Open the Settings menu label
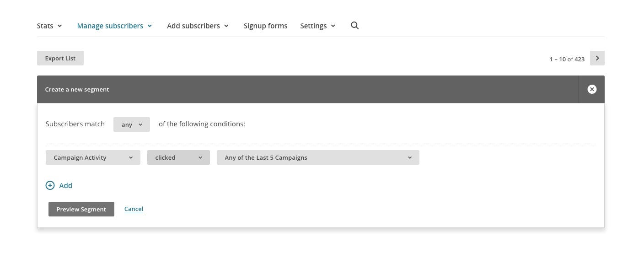Viewport: 644px width, 270px height. click(313, 26)
